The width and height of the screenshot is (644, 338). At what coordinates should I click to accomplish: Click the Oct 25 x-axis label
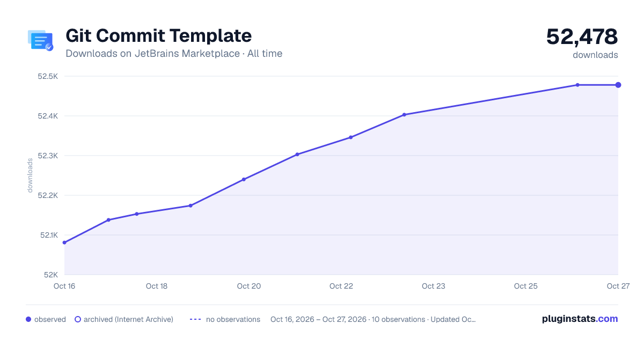point(526,286)
